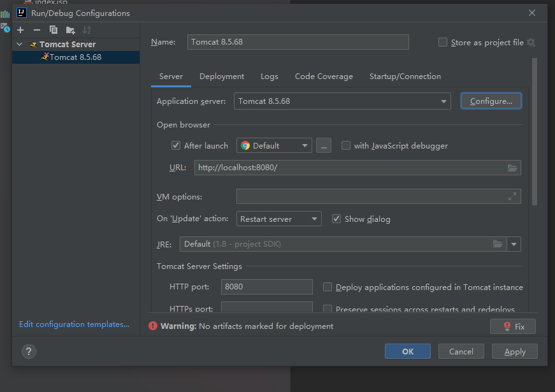Open Edit configuration templates link
Viewport: 555px width, 392px height.
coord(74,324)
